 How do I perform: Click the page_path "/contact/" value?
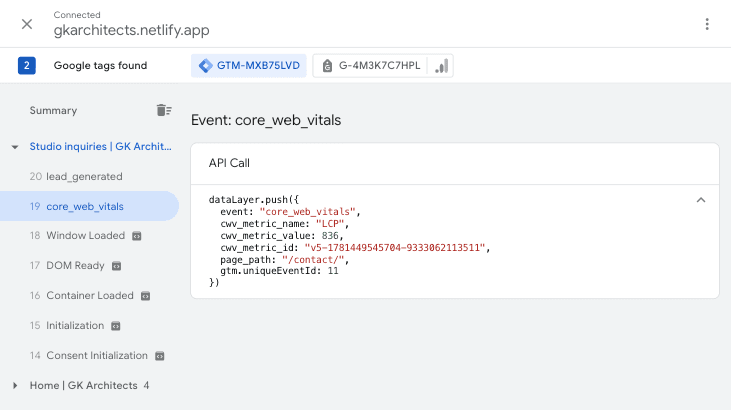313,259
